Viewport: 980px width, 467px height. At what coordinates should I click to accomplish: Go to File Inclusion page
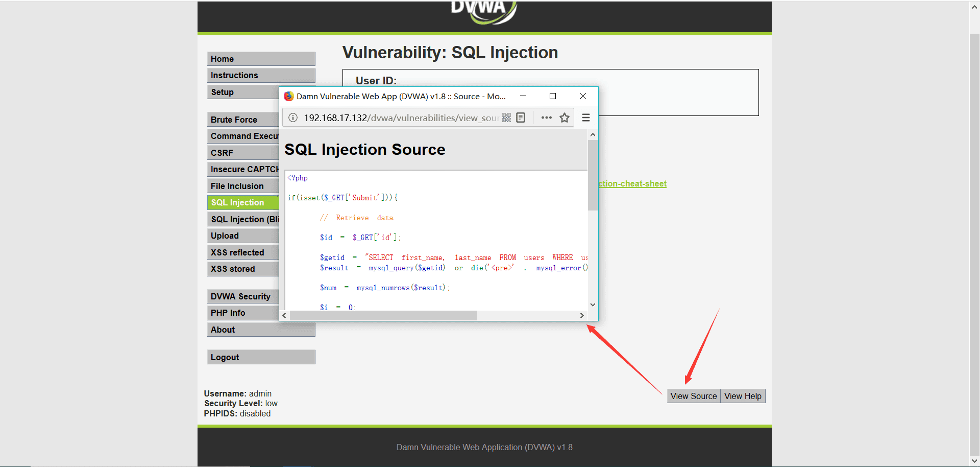243,186
